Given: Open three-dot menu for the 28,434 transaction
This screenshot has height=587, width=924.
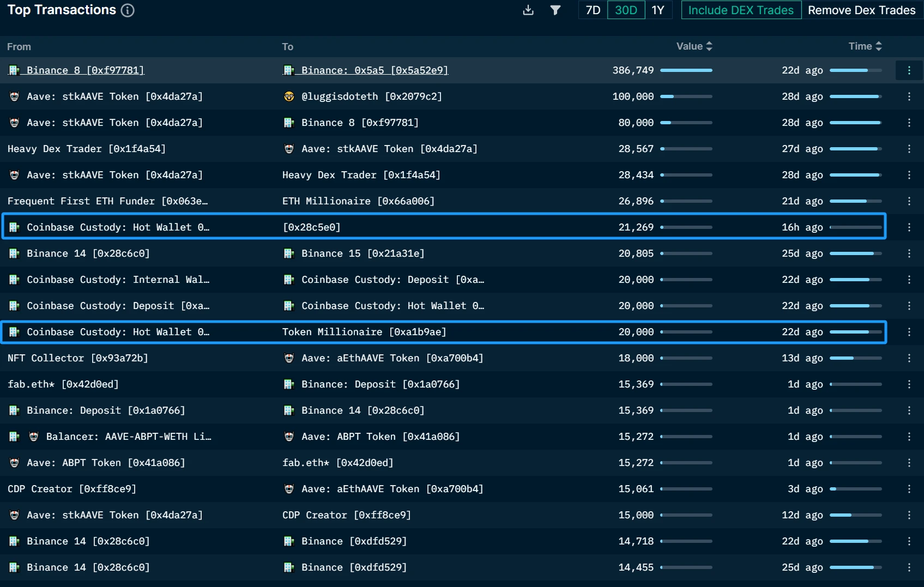Looking at the screenshot, I should pyautogui.click(x=909, y=175).
